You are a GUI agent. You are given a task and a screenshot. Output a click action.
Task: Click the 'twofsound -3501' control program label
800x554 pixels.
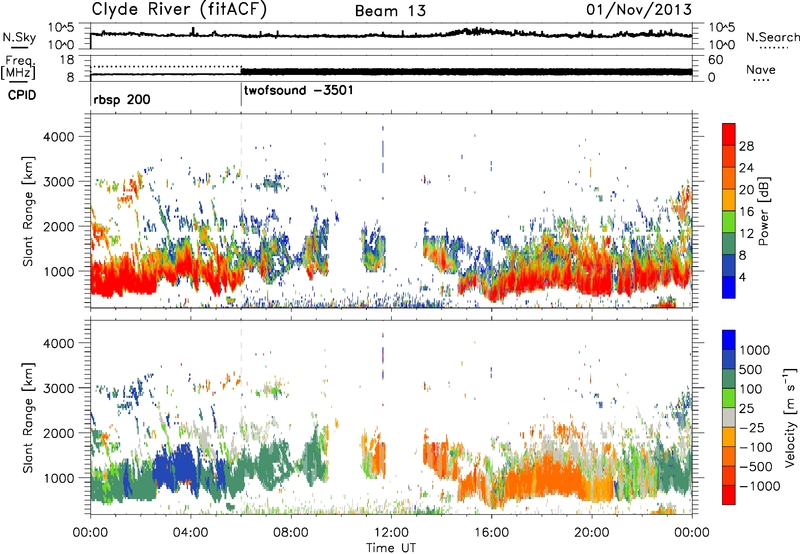[299, 91]
